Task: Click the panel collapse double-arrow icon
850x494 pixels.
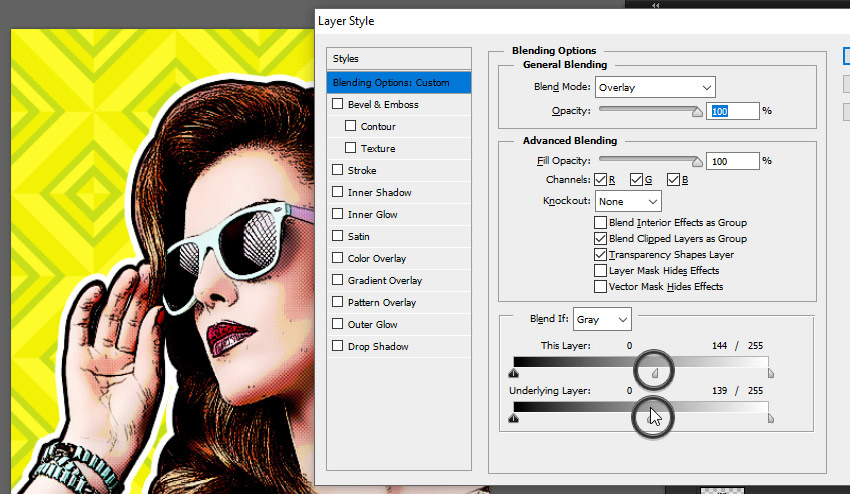Action: (655, 5)
